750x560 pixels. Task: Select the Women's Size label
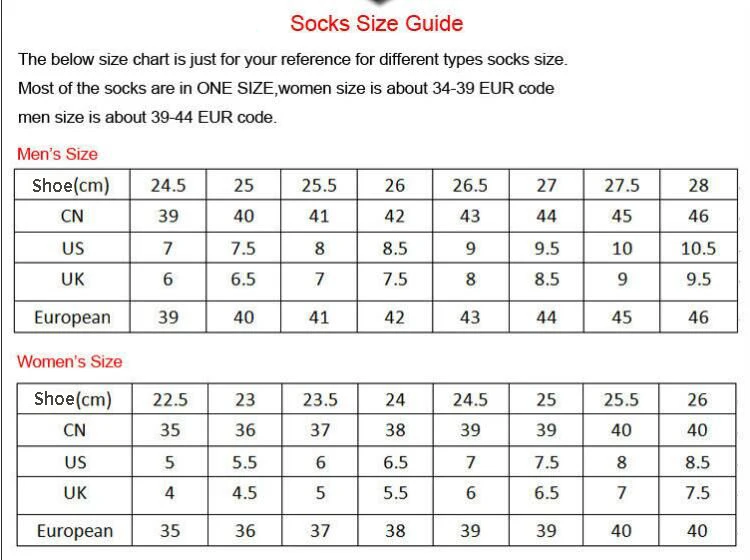click(x=70, y=361)
